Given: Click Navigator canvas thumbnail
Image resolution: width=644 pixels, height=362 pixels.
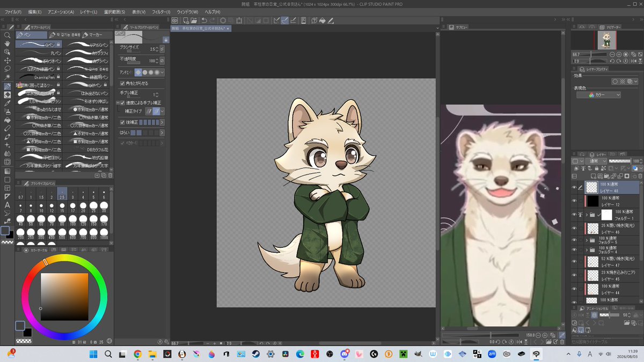Looking at the screenshot, I should coord(607,40).
